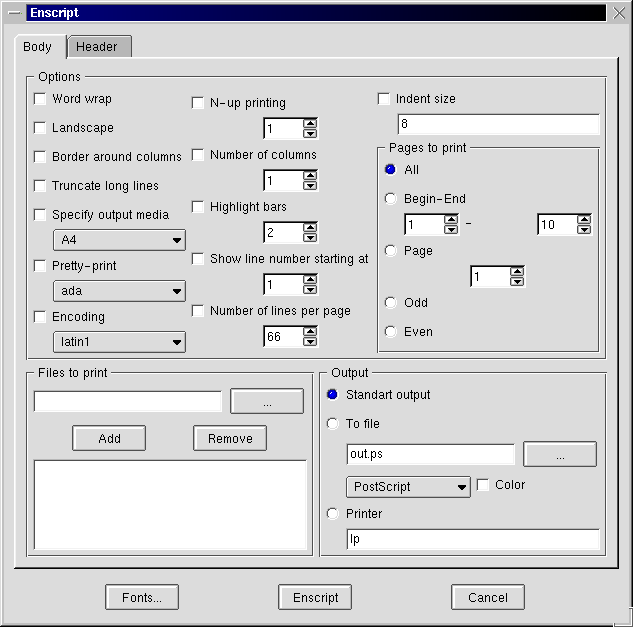633x627 pixels.
Task: Toggle the Landscape checkbox
Action: point(40,128)
